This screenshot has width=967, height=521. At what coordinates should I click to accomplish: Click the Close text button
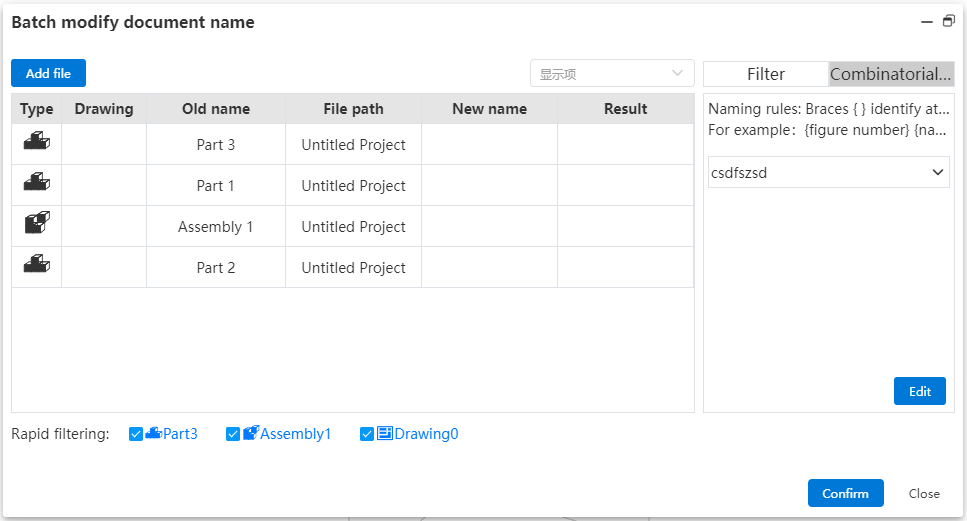tap(924, 493)
